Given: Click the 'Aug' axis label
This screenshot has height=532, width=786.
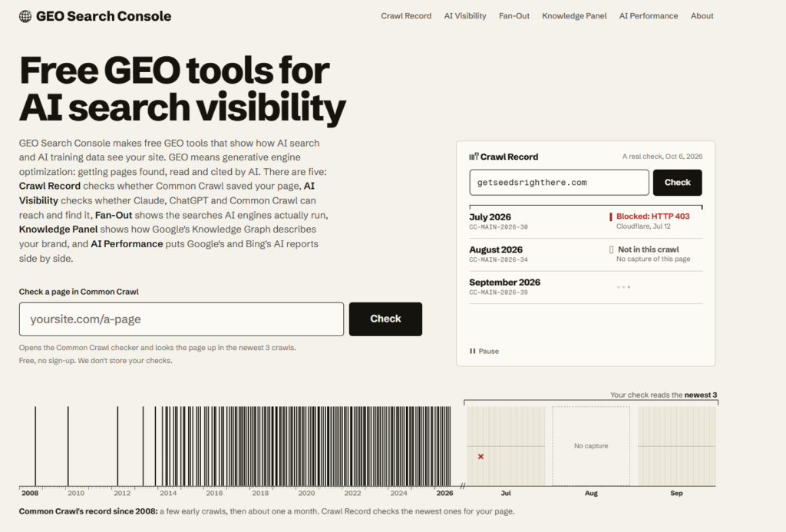Looking at the screenshot, I should (x=591, y=494).
